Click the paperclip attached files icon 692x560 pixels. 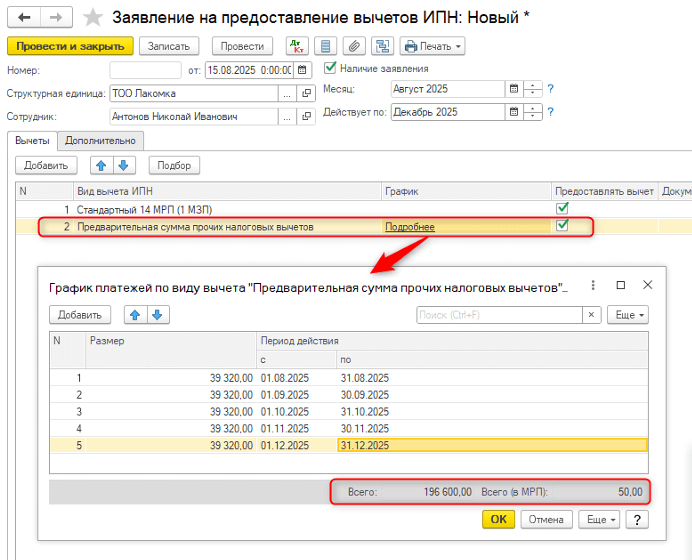click(353, 46)
